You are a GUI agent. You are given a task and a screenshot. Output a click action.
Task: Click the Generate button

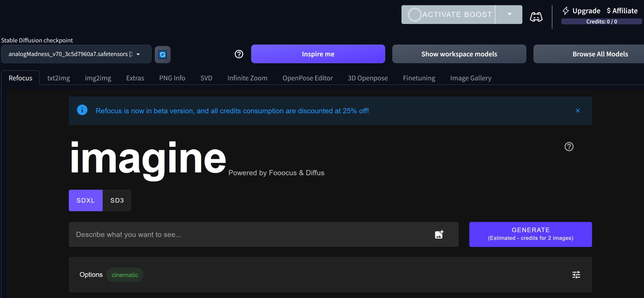(x=531, y=234)
